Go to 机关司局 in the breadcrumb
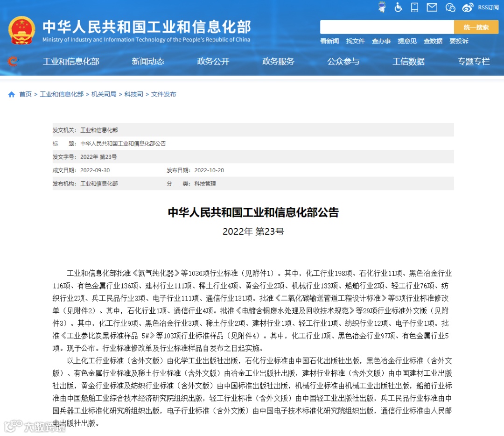This screenshot has width=504, height=436. pos(104,94)
